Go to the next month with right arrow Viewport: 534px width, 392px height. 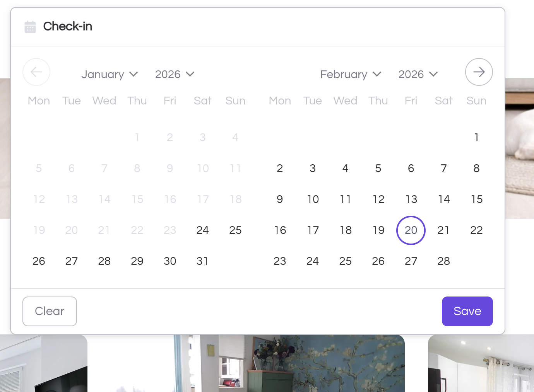[479, 72]
